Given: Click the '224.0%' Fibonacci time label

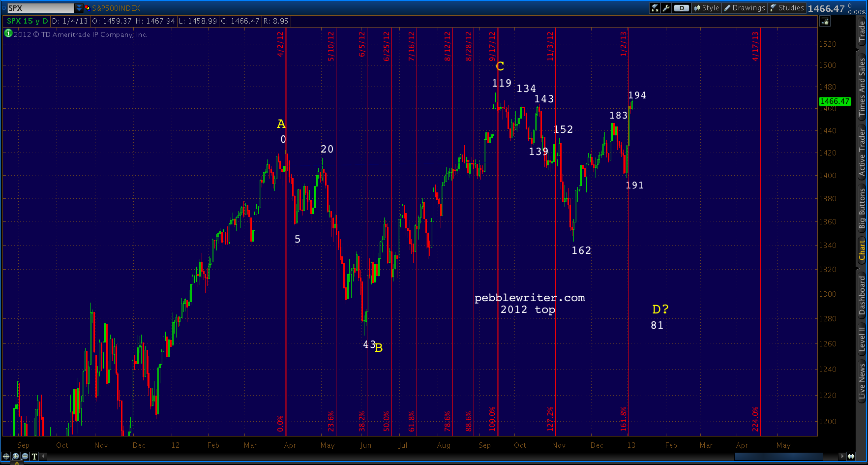Looking at the screenshot, I should 755,419.
